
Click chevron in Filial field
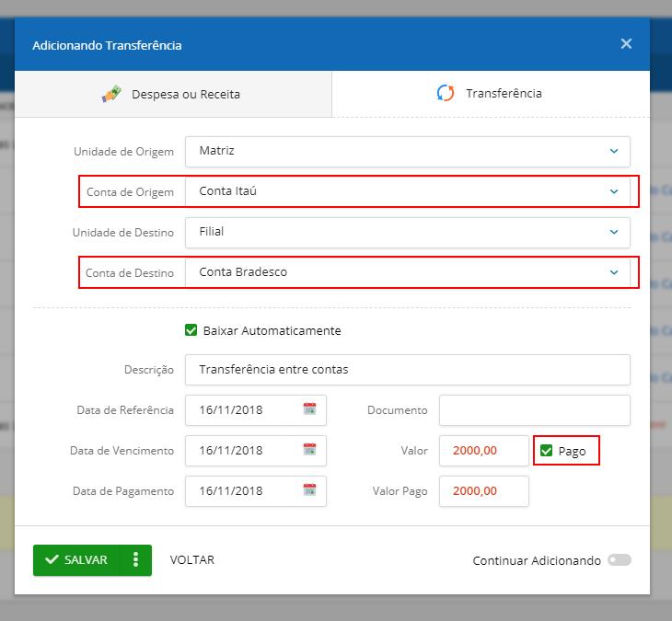[614, 232]
